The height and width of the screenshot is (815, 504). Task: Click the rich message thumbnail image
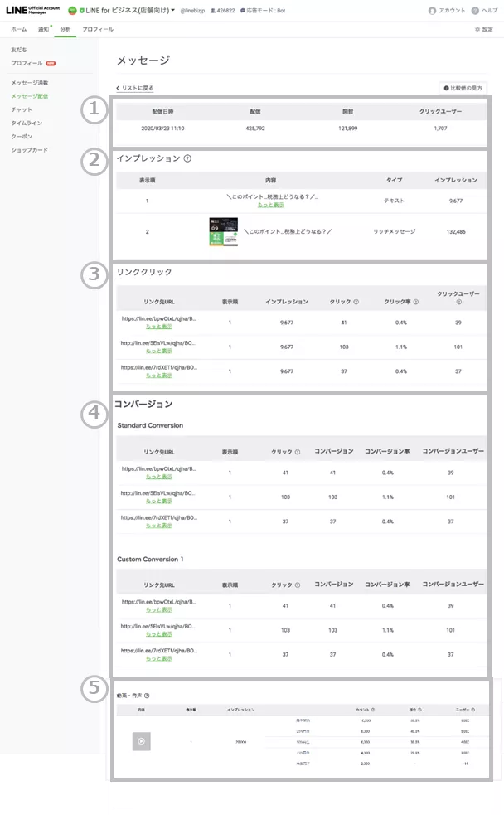click(x=222, y=231)
